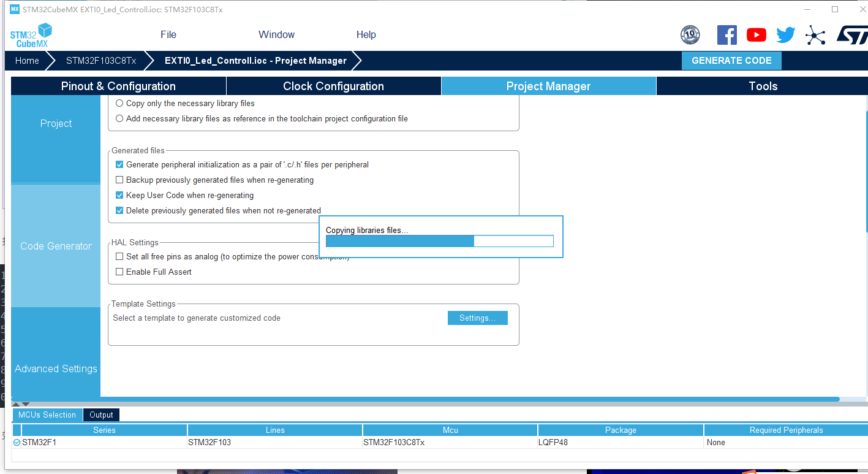The width and height of the screenshot is (868, 474).
Task: Select the LQFP48 package cell
Action: click(621, 442)
